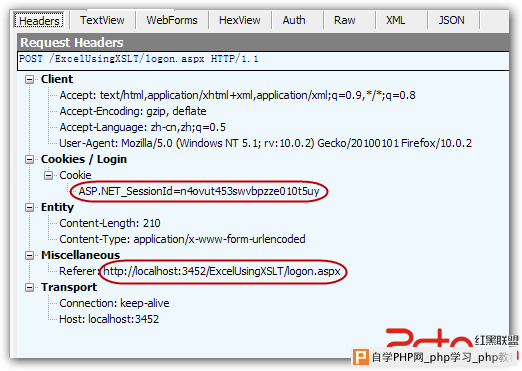Collapse the Transport header group
This screenshot has height=371, width=522.
(30, 287)
